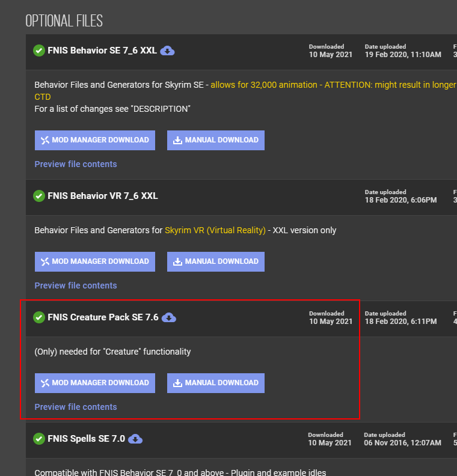
Task: Click the OPTIONAL FILES heading
Action: 64,20
